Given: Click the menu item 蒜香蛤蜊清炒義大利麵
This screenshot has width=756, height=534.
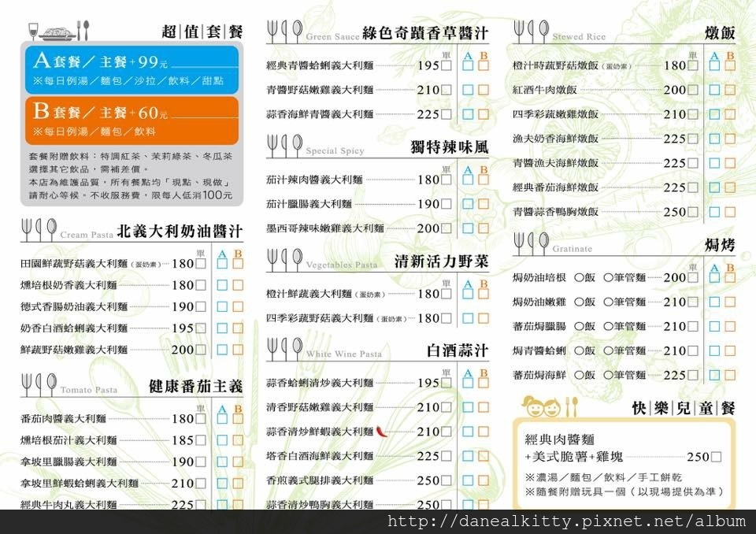Looking at the screenshot, I should 320,383.
